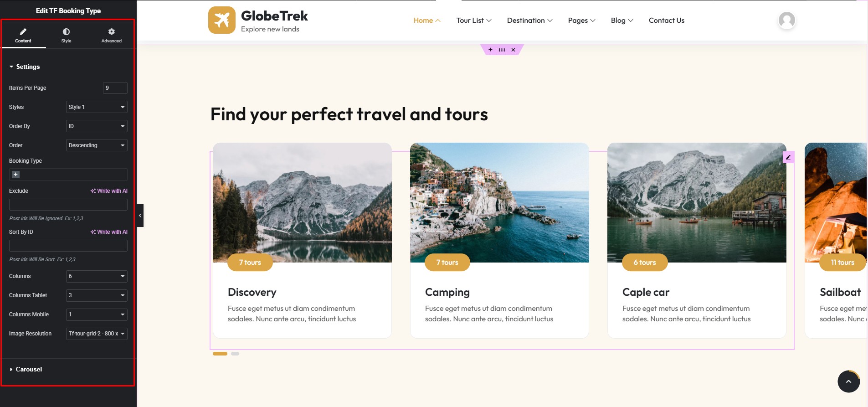Collapse the editor panel with arrow handle
This screenshot has width=868, height=407.
pyautogui.click(x=140, y=216)
